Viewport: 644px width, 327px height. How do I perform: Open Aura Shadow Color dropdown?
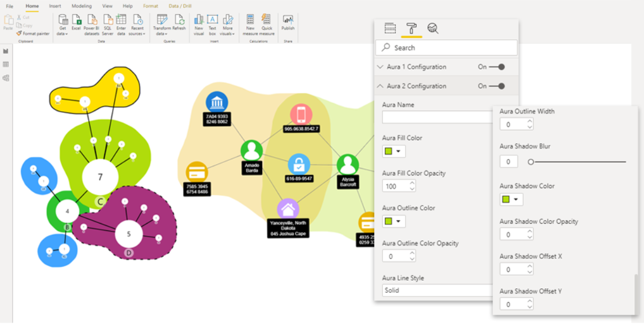pos(512,199)
